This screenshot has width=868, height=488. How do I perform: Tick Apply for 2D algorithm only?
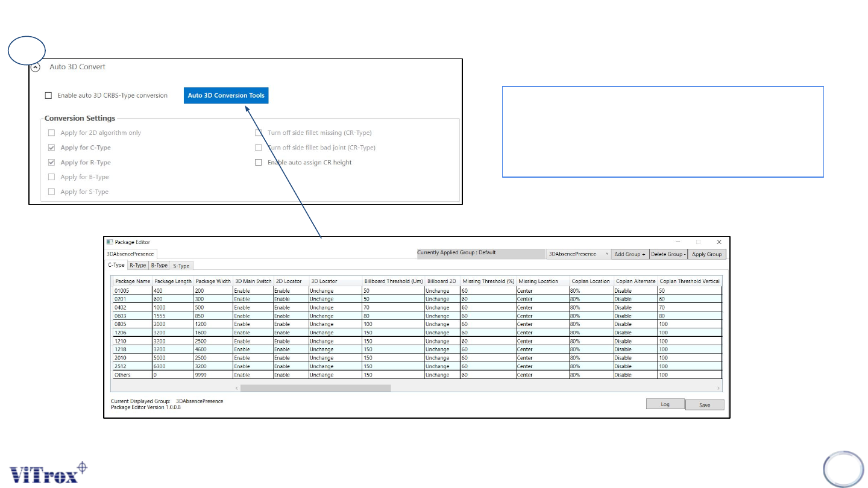pos(52,133)
